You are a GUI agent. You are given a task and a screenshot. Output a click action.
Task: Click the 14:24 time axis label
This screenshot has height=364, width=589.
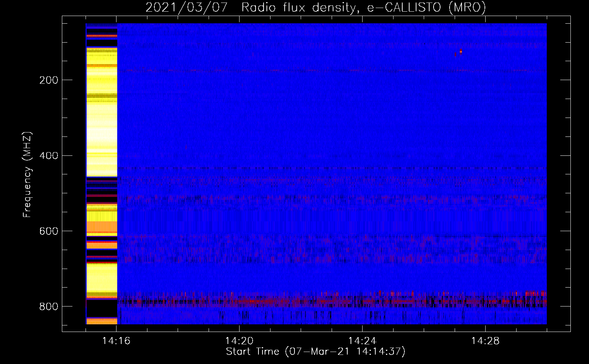(362, 341)
